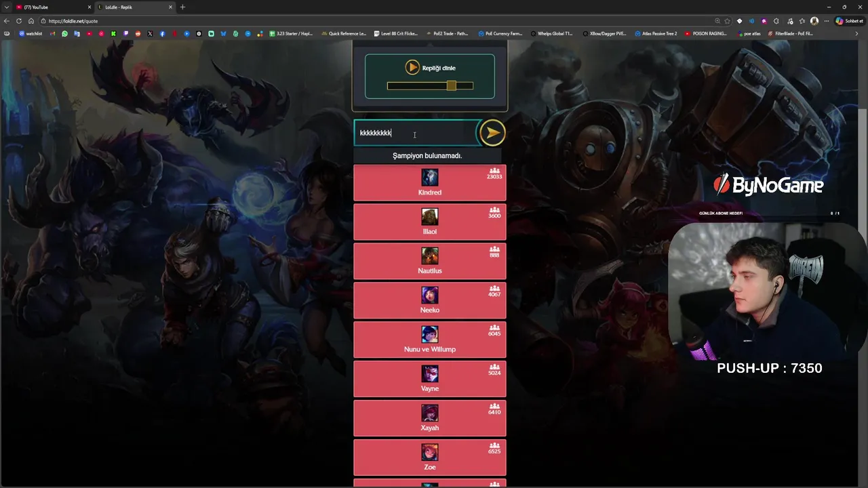Open the 'poe atlas' bookmark
The height and width of the screenshot is (488, 868).
pos(749,33)
